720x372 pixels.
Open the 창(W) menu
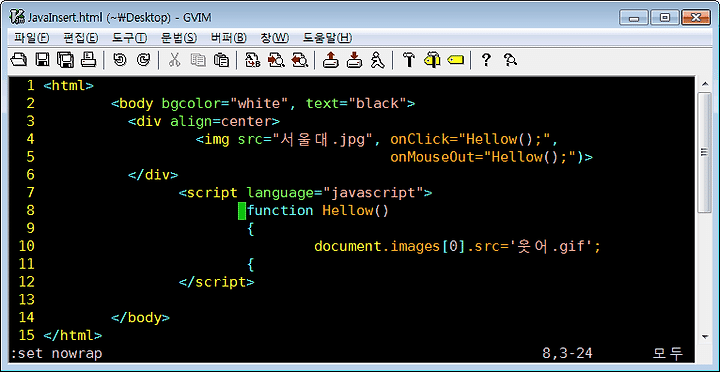(x=275, y=38)
